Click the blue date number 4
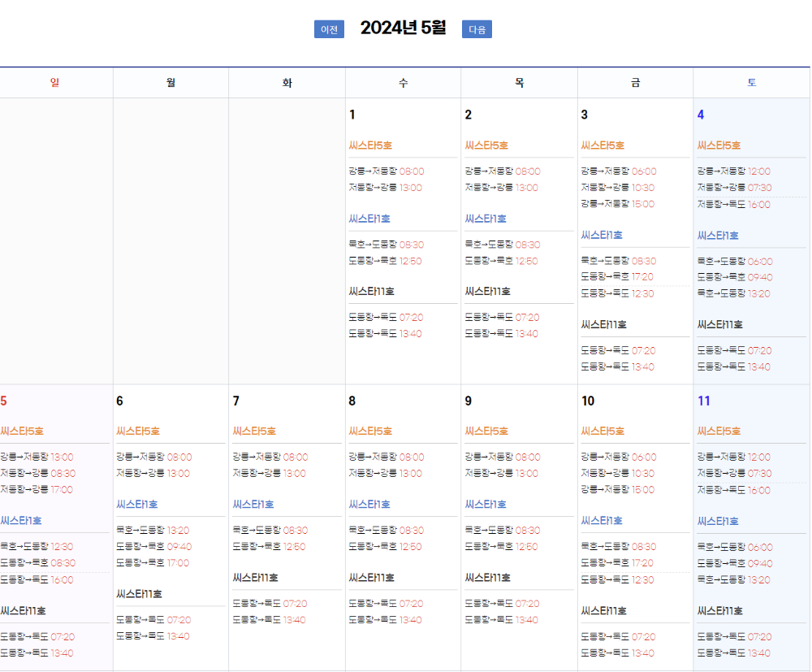The width and height of the screenshot is (812, 672). point(701,115)
